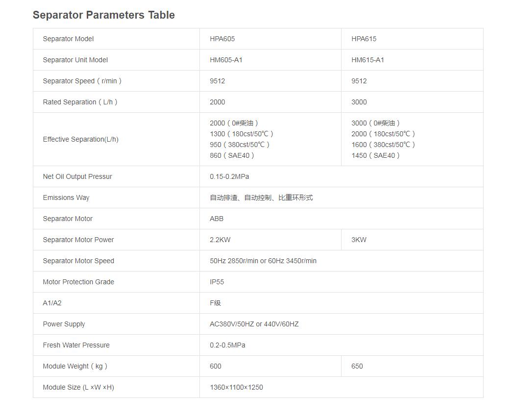This screenshot has height=420, width=515.
Task: Select the HPA615 model cell
Action: 364,39
